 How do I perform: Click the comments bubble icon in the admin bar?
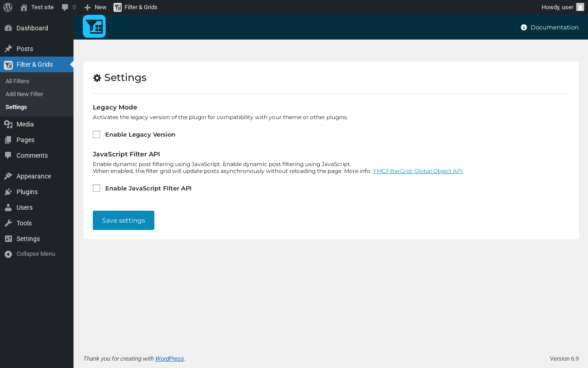[65, 7]
